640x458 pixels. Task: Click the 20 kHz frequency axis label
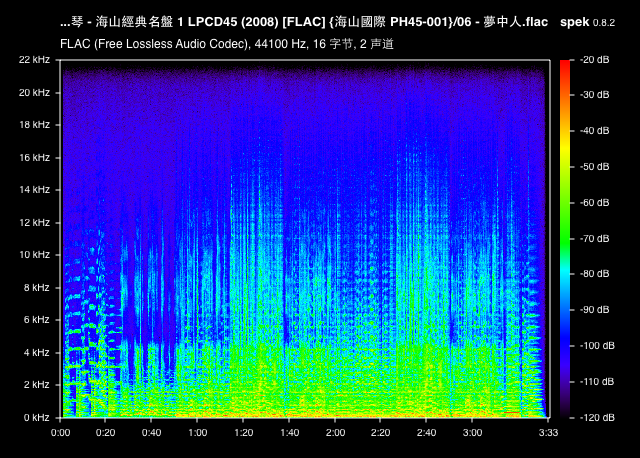[34, 93]
